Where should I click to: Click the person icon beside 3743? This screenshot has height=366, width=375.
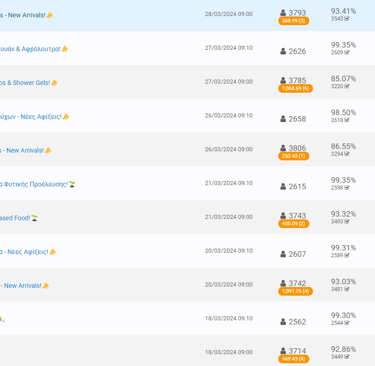283,216
